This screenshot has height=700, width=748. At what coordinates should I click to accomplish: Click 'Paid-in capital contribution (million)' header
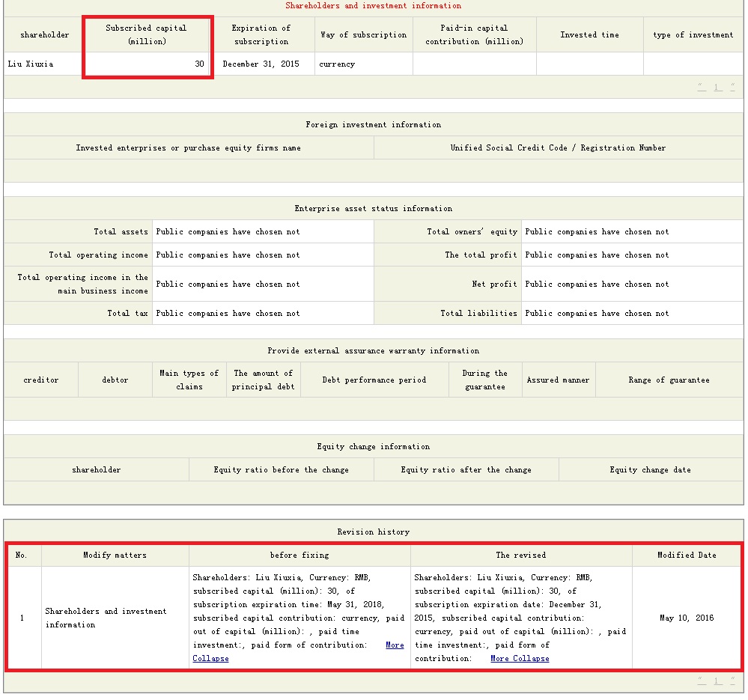coord(474,34)
